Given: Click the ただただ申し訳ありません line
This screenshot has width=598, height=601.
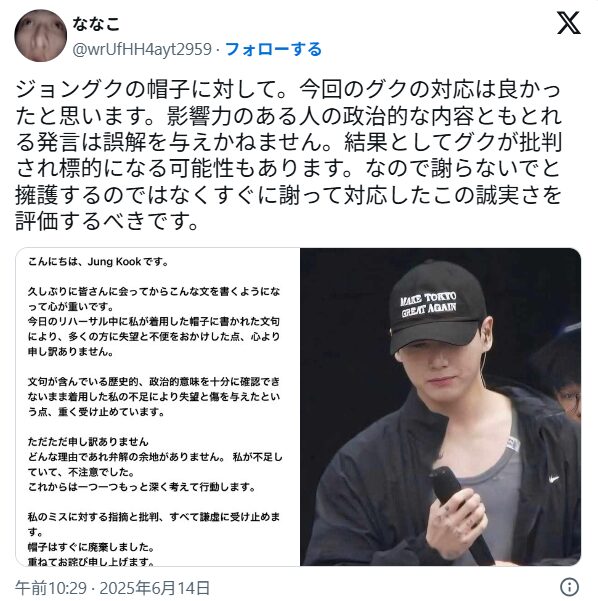Looking at the screenshot, I should point(88,442).
